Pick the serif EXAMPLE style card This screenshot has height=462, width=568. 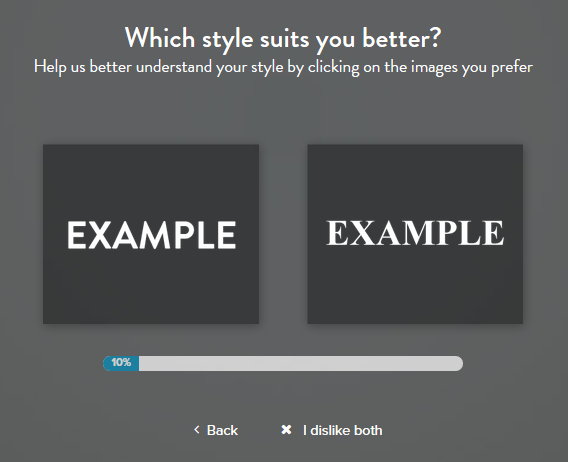pyautogui.click(x=415, y=234)
